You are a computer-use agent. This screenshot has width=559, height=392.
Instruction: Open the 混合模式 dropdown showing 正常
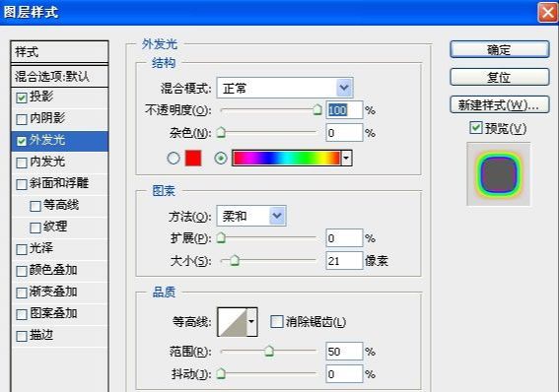[285, 88]
